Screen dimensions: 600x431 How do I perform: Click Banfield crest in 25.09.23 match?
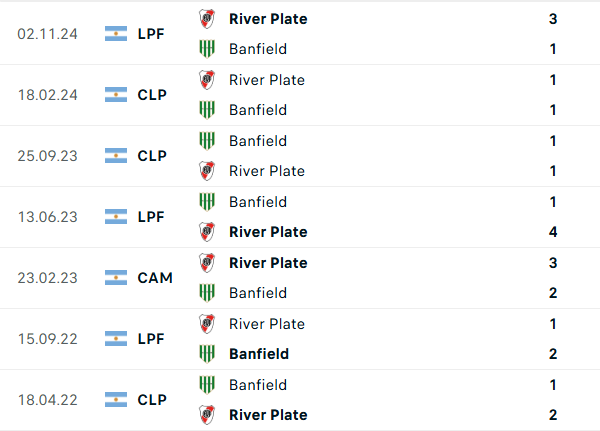pos(207,140)
